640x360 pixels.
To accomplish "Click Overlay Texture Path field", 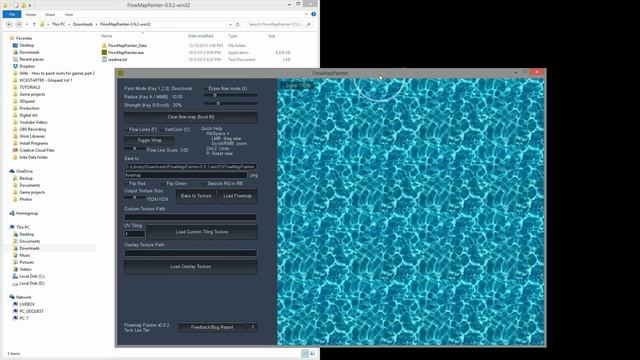I will (x=191, y=253).
